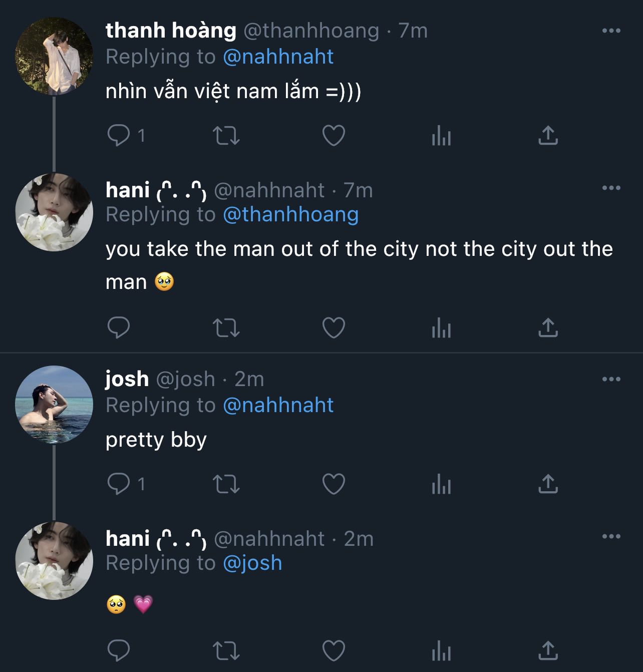This screenshot has height=672, width=643.
Task: Open thanh hoàng's profile avatar
Action: click(54, 56)
